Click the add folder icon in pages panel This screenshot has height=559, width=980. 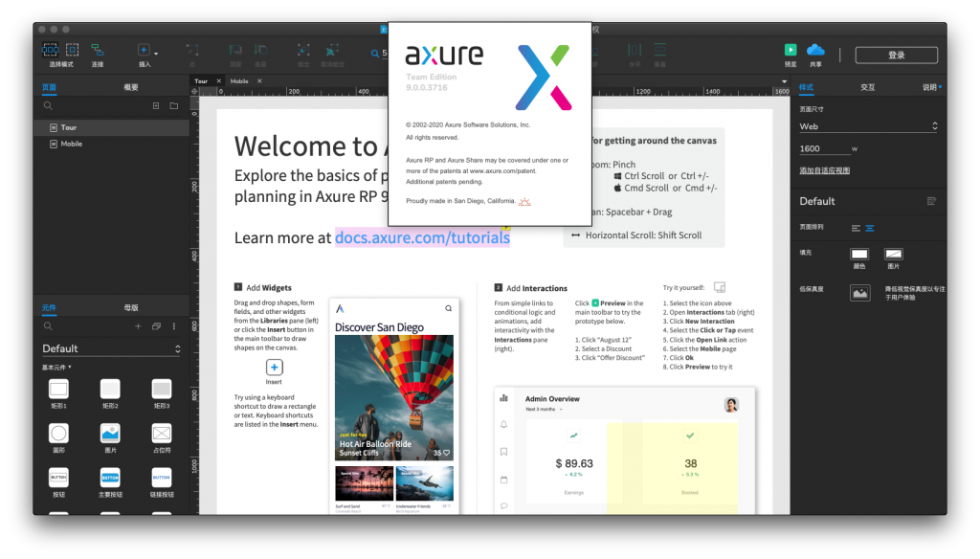tap(174, 105)
